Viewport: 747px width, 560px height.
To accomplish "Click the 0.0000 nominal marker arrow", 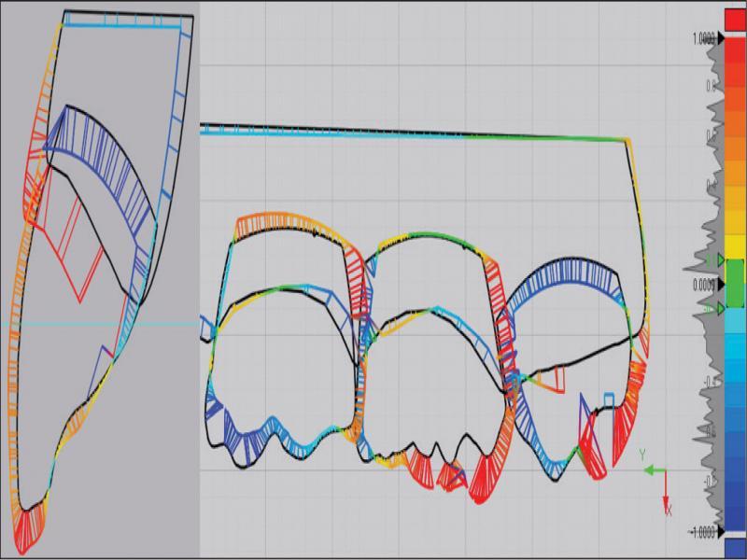I will tap(721, 284).
